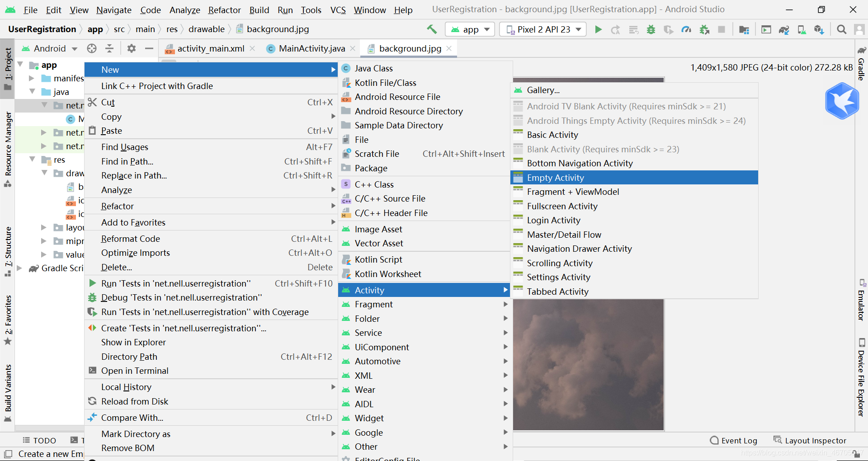Collapse the java folder node
The image size is (868, 461).
click(x=32, y=91)
